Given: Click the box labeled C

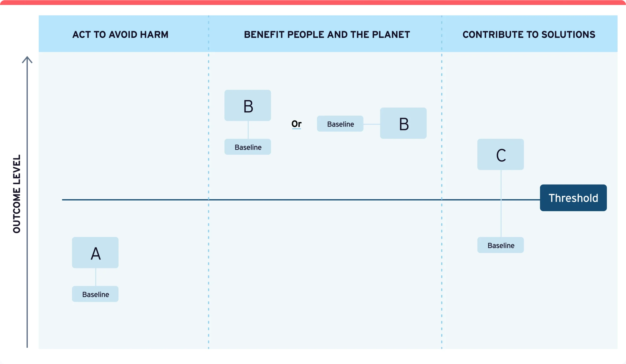Looking at the screenshot, I should (500, 154).
